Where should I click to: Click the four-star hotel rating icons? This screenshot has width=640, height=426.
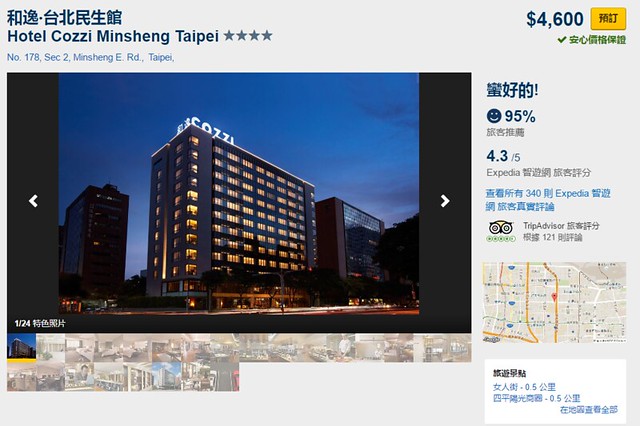tap(248, 36)
